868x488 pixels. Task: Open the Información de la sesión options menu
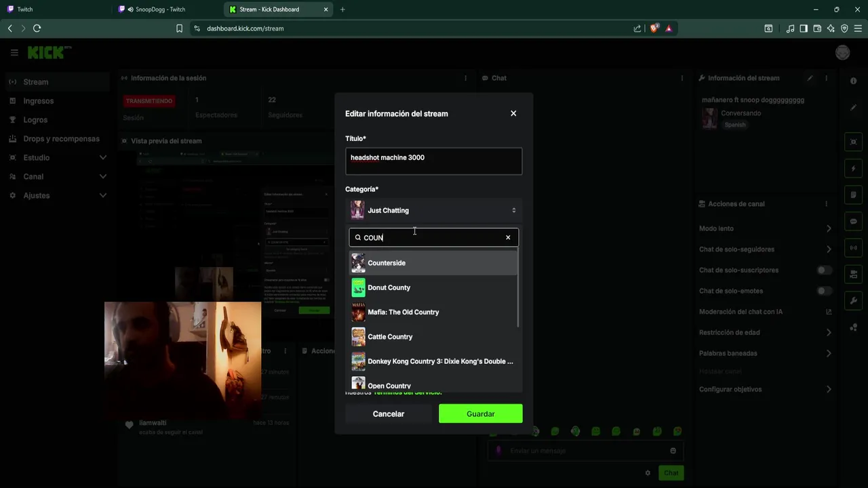coord(465,78)
